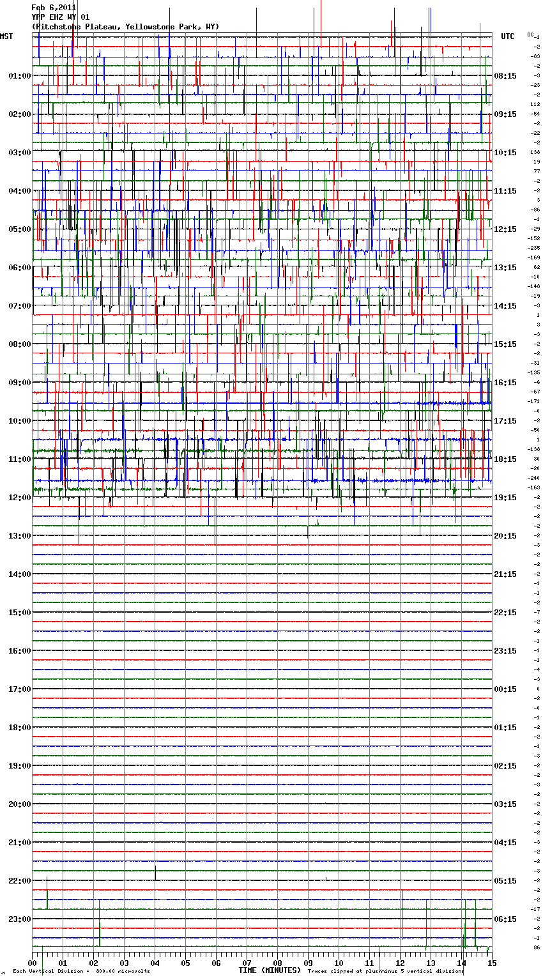Click the 00:15 UTC time label
Screen dimensions: 543x980
point(505,689)
